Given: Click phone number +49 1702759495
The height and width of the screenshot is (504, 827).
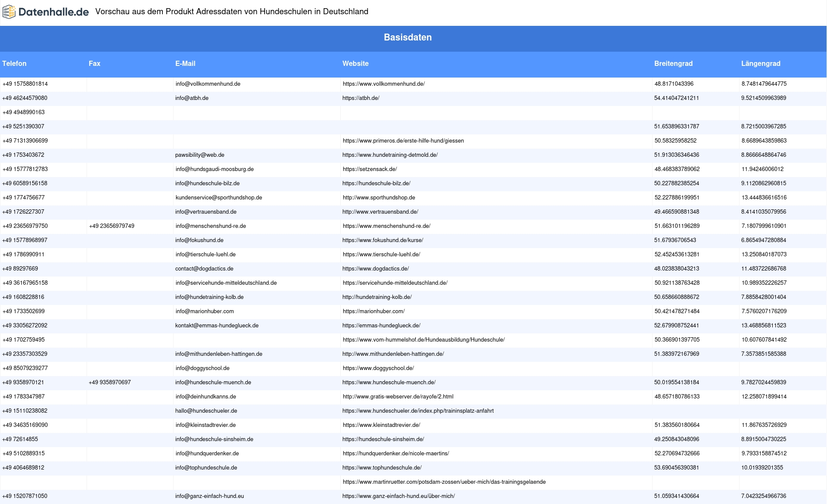Looking at the screenshot, I should (x=24, y=340).
